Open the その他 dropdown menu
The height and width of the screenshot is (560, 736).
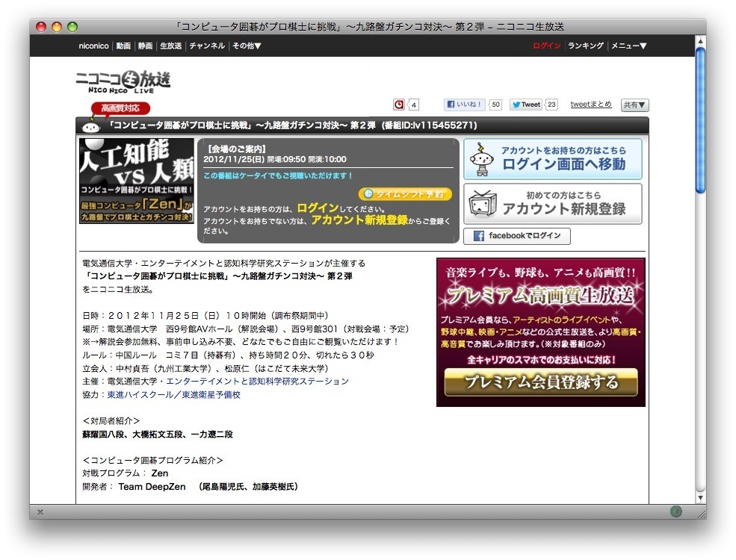coord(247,46)
